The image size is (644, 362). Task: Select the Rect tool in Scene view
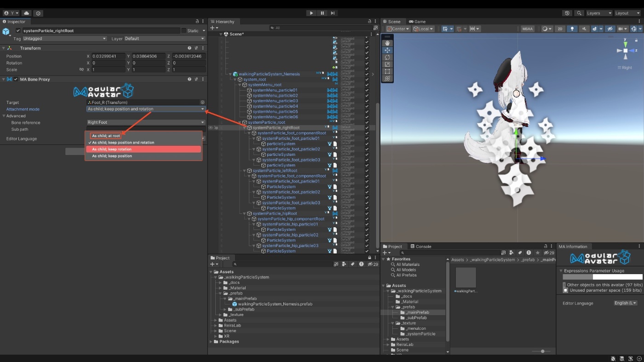point(387,71)
